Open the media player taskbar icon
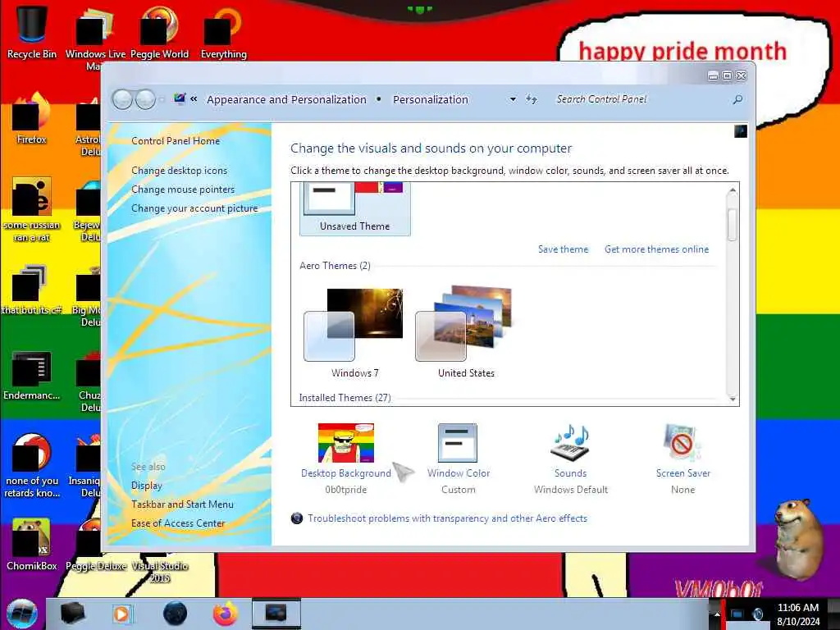840x630 pixels. pyautogui.click(x=121, y=614)
